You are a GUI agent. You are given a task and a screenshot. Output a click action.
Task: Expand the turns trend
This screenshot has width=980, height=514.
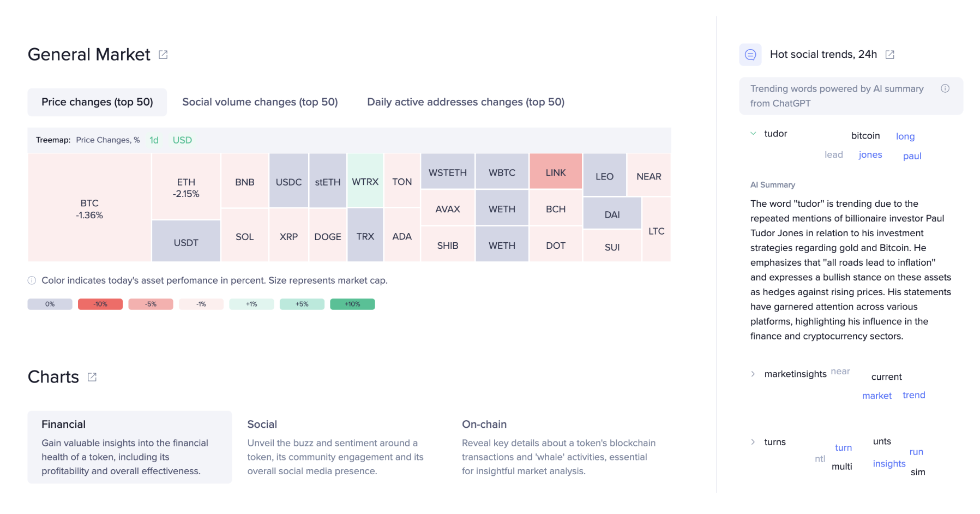(753, 442)
